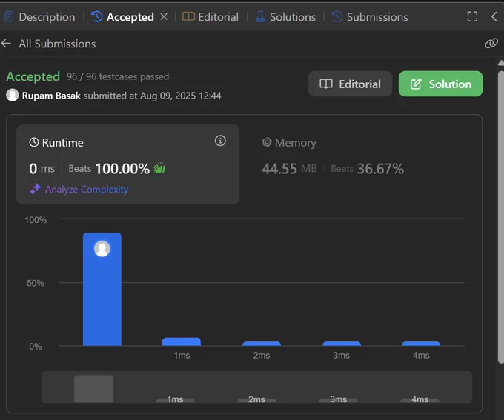Click the Submissions tab history icon
This screenshot has height=420, width=504.
337,16
